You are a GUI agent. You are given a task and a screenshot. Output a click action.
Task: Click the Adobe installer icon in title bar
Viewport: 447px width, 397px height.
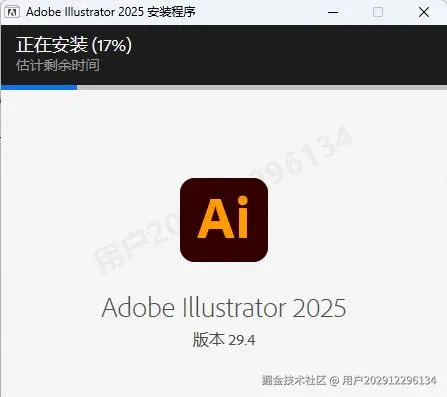click(x=12, y=12)
